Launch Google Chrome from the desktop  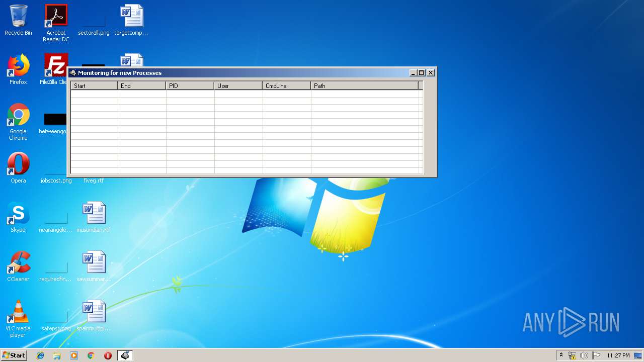[x=18, y=122]
